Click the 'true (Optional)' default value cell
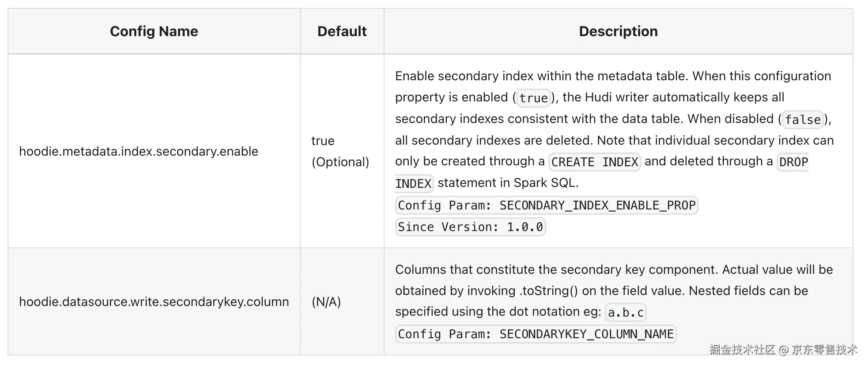 pyautogui.click(x=340, y=151)
